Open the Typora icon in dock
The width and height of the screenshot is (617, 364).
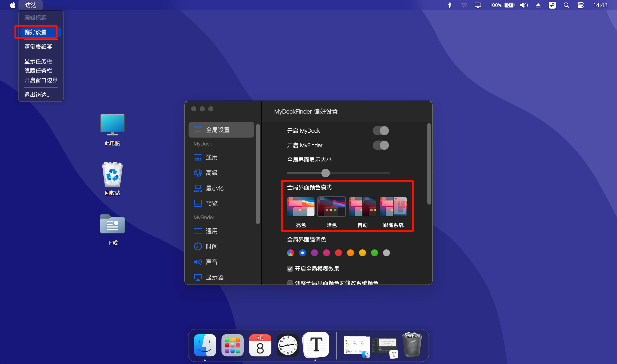click(316, 344)
